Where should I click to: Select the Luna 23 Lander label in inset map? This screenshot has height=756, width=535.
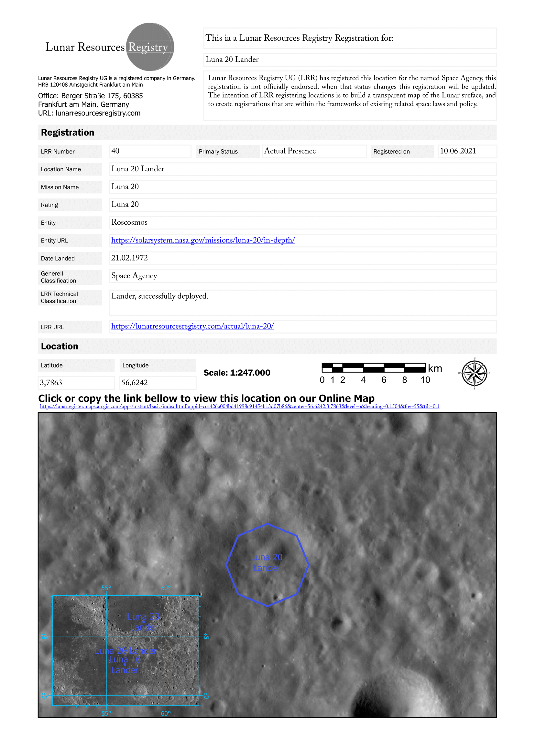tap(143, 621)
